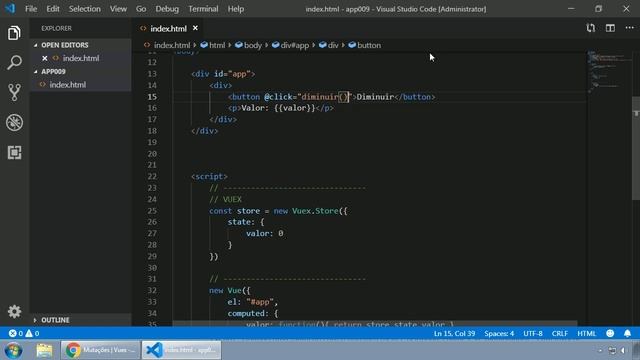Click the code minimap preview
This screenshot has width=640, height=360.
[x=608, y=71]
